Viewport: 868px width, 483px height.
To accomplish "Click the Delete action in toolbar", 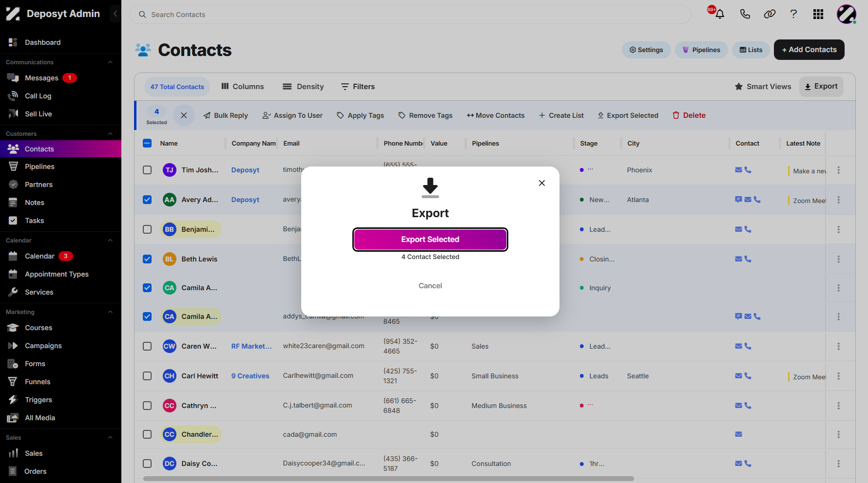I will coord(689,115).
